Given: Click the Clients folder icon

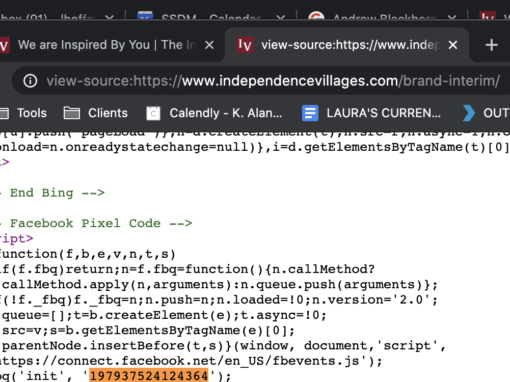Looking at the screenshot, I should [x=72, y=113].
